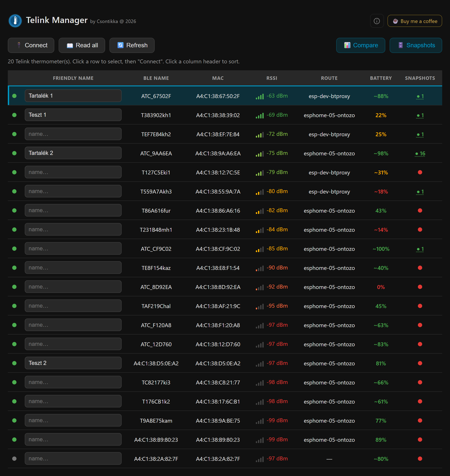The height and width of the screenshot is (476, 450).
Task: Open the info button in the header
Action: [377, 21]
